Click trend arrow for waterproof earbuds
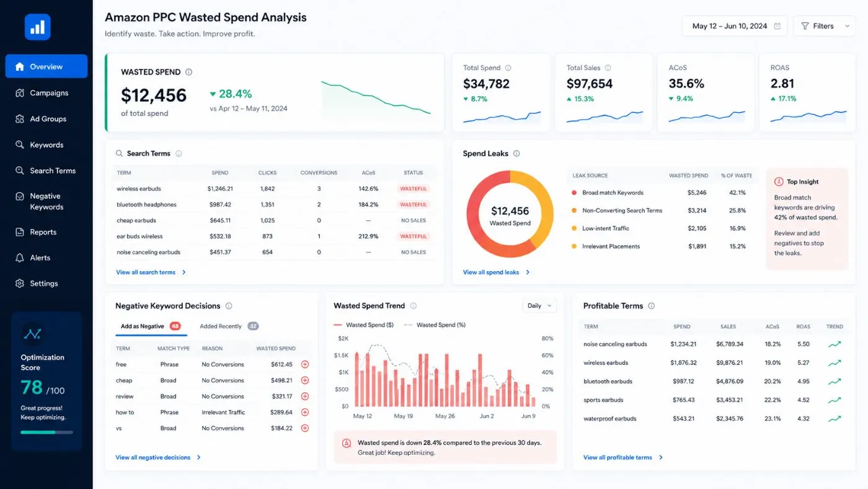The width and height of the screenshot is (868, 489). pyautogui.click(x=835, y=419)
